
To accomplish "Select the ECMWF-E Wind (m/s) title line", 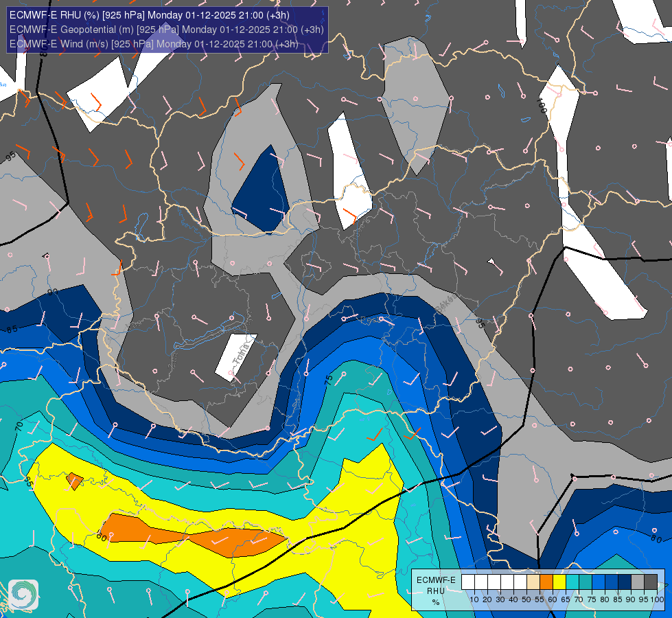I will [x=154, y=44].
